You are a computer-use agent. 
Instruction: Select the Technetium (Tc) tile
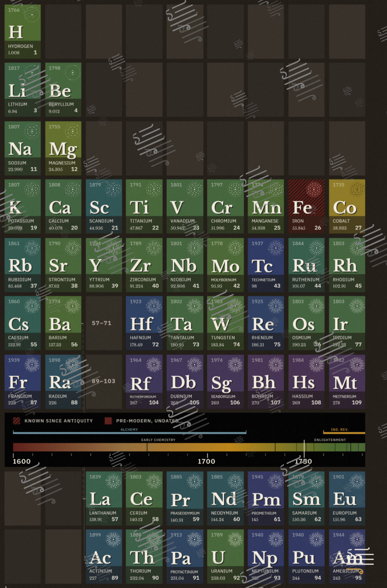pyautogui.click(x=266, y=265)
